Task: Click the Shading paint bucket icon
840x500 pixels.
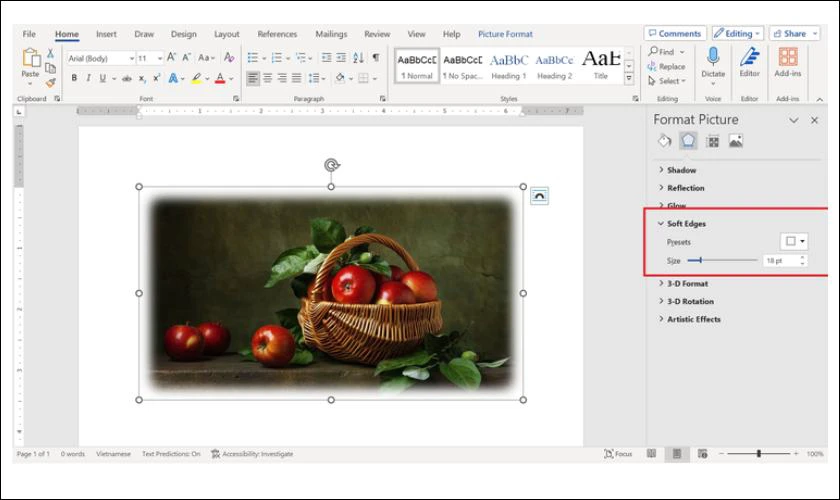Action: click(340, 79)
